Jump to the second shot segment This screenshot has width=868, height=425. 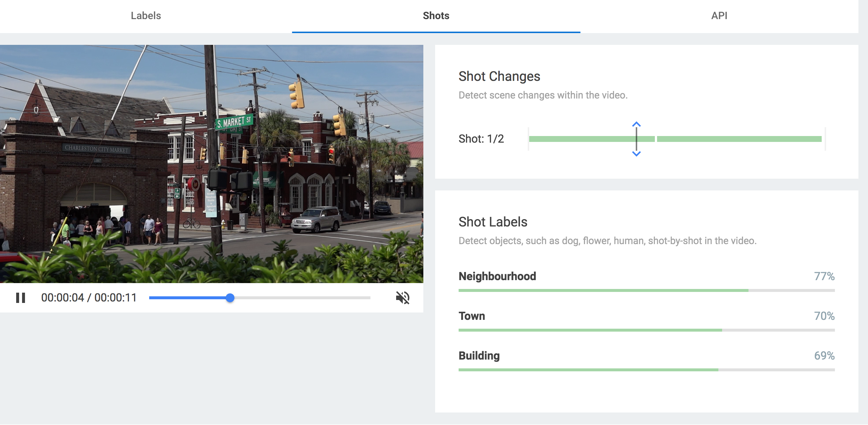click(739, 139)
